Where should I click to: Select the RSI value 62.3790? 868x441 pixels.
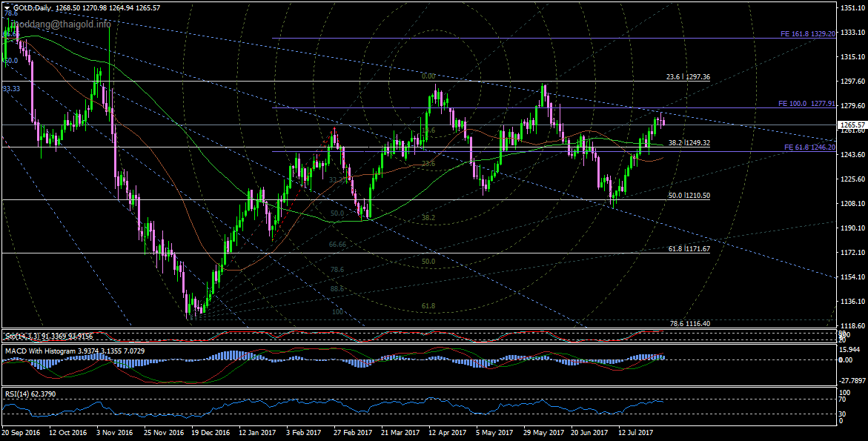tap(43, 394)
